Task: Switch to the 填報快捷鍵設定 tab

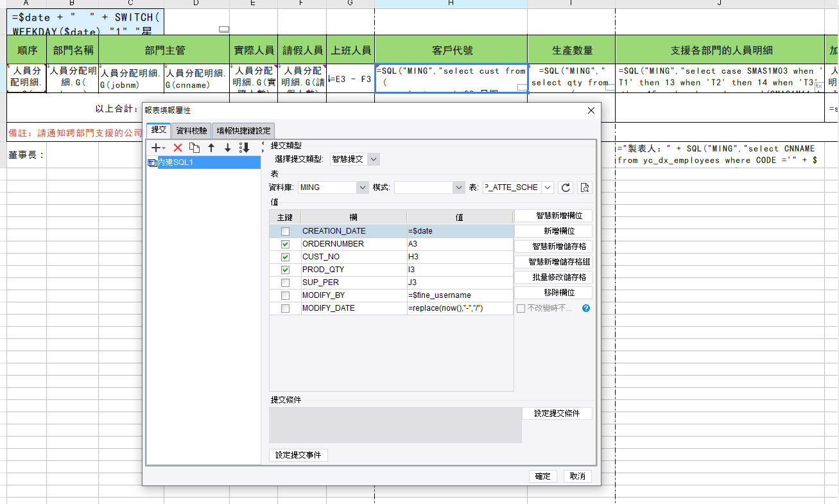Action: [243, 130]
